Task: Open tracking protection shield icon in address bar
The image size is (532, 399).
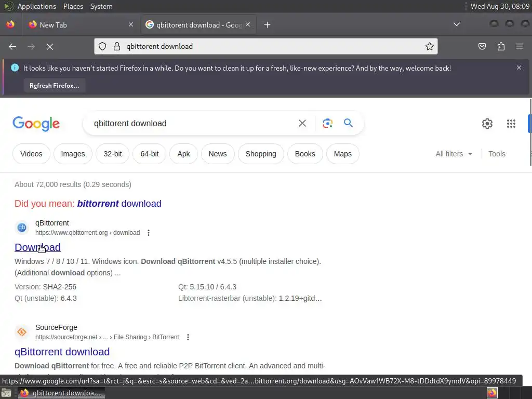Action: click(102, 46)
